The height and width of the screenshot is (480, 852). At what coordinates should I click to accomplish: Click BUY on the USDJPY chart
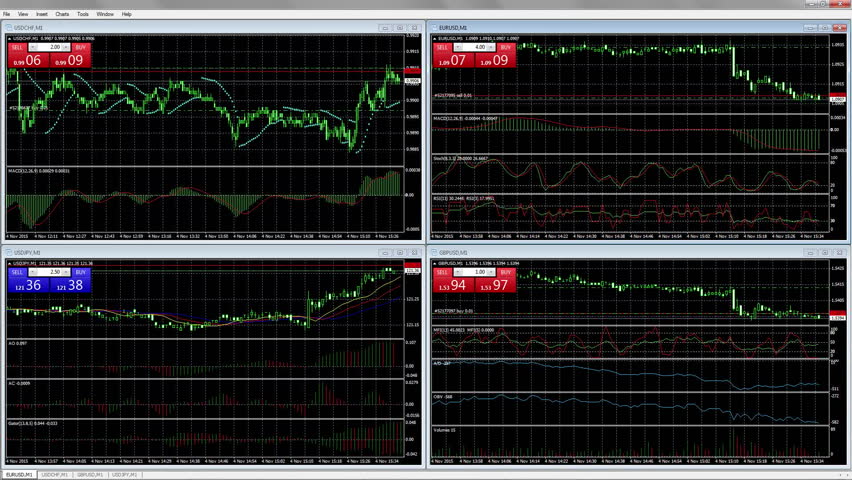[x=81, y=272]
